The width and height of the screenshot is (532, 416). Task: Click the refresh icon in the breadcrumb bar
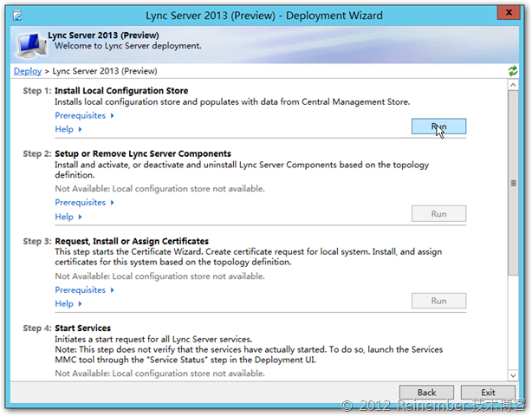click(513, 71)
